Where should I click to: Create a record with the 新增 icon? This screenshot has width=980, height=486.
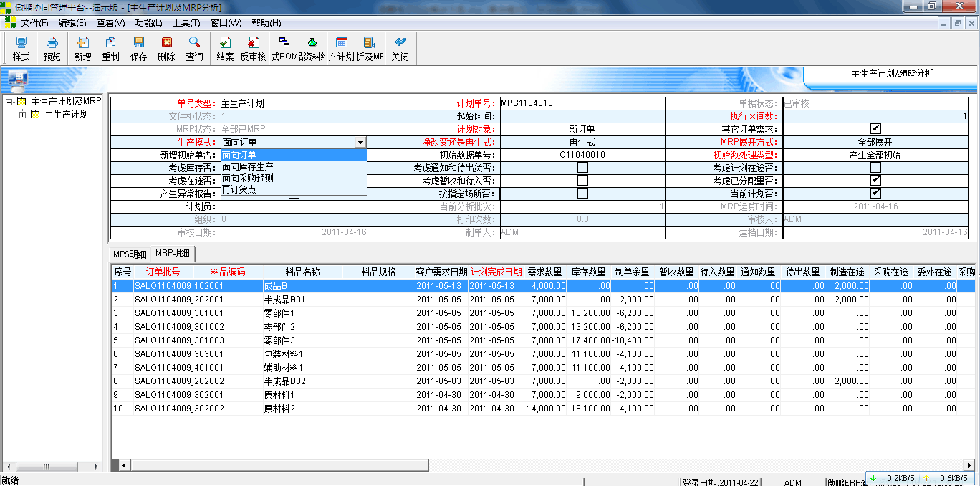pos(81,48)
